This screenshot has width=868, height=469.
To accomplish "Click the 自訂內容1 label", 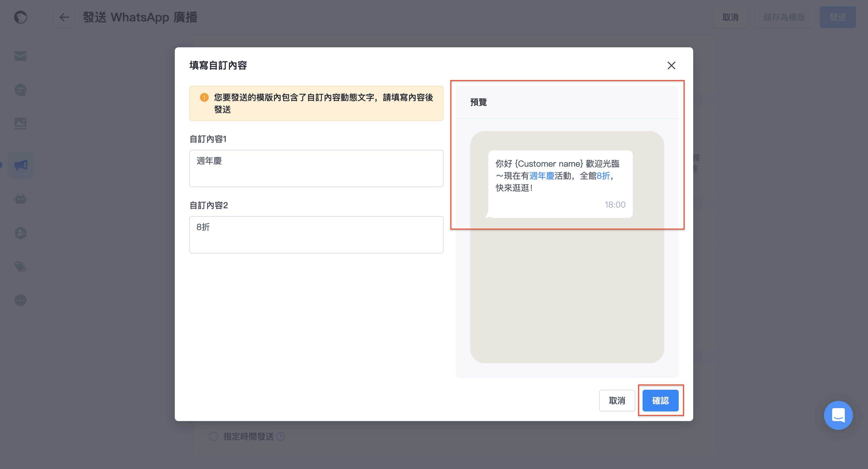I will 208,139.
